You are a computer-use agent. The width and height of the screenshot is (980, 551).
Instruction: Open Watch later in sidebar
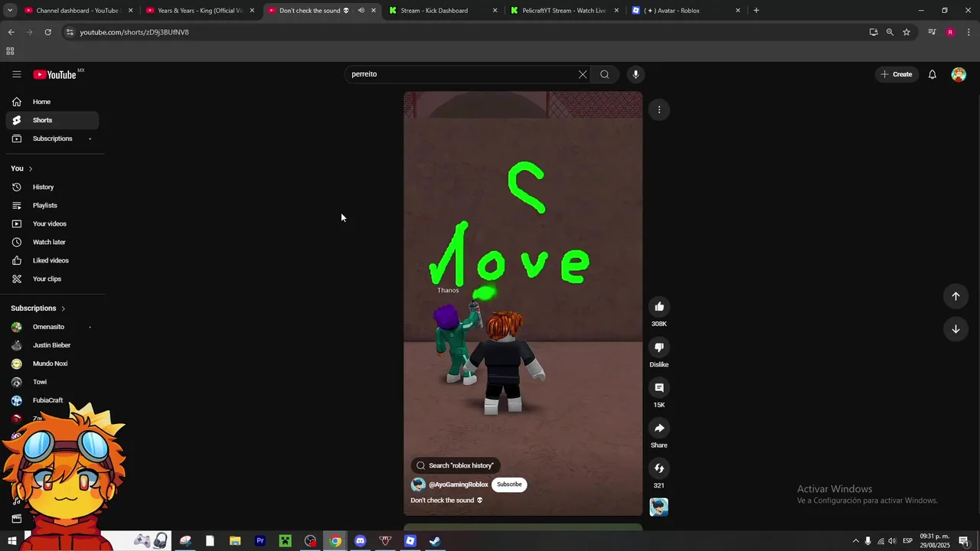pos(52,242)
